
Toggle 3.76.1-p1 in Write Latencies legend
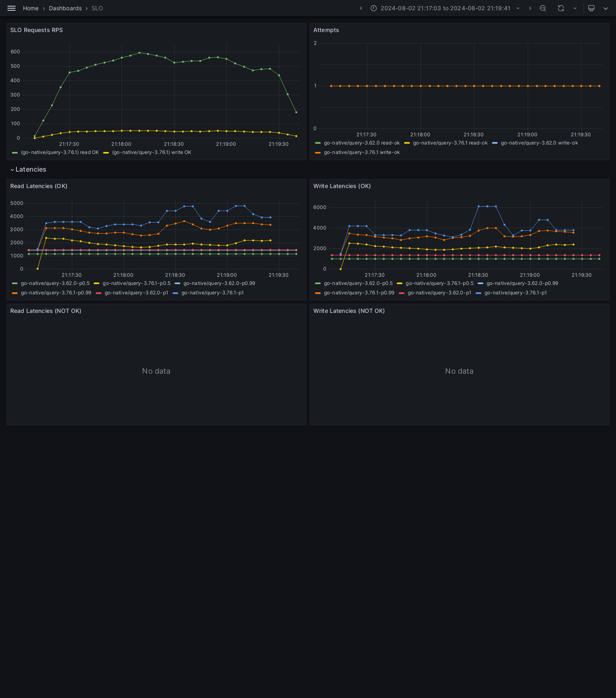[x=516, y=293]
